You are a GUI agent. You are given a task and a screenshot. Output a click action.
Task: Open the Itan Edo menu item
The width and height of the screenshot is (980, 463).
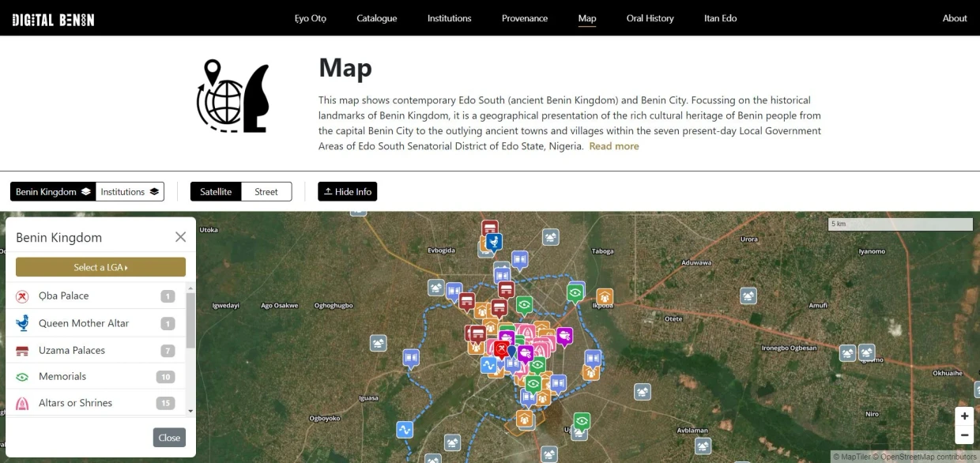(721, 18)
